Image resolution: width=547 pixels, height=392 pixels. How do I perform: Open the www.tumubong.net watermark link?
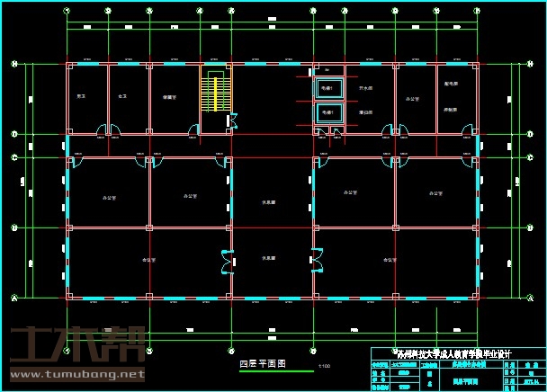click(76, 373)
